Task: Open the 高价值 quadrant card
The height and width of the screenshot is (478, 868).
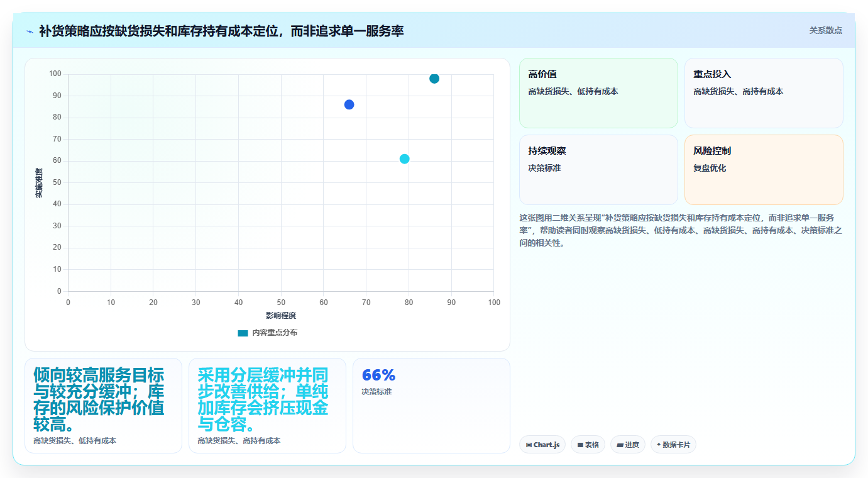Action: point(598,93)
